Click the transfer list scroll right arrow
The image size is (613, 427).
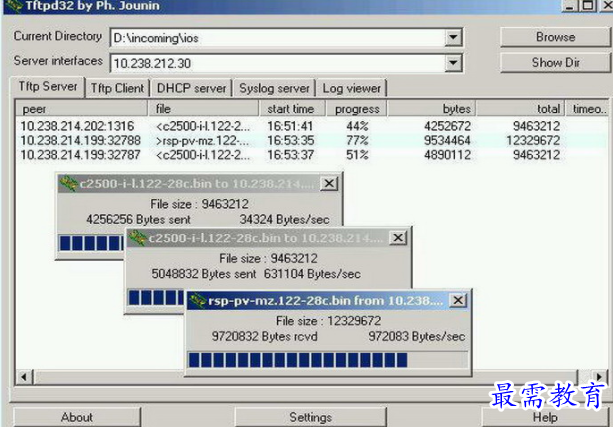click(x=599, y=377)
